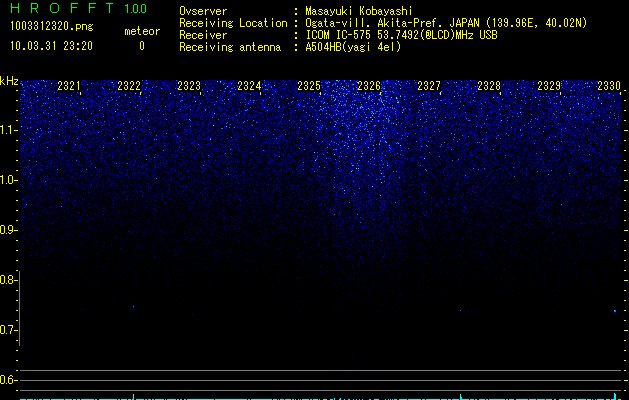Click the HROFFT 1.0.0 title text
The image size is (629, 400).
[x=79, y=8]
